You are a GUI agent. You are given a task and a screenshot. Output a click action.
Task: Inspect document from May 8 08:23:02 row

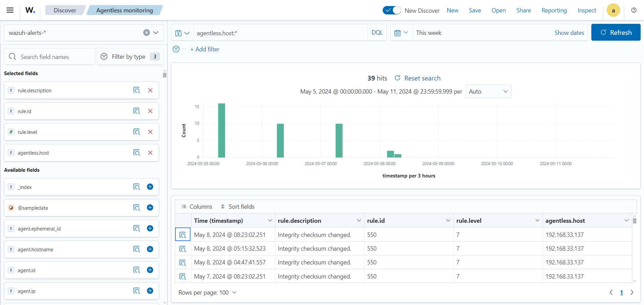coord(182,235)
